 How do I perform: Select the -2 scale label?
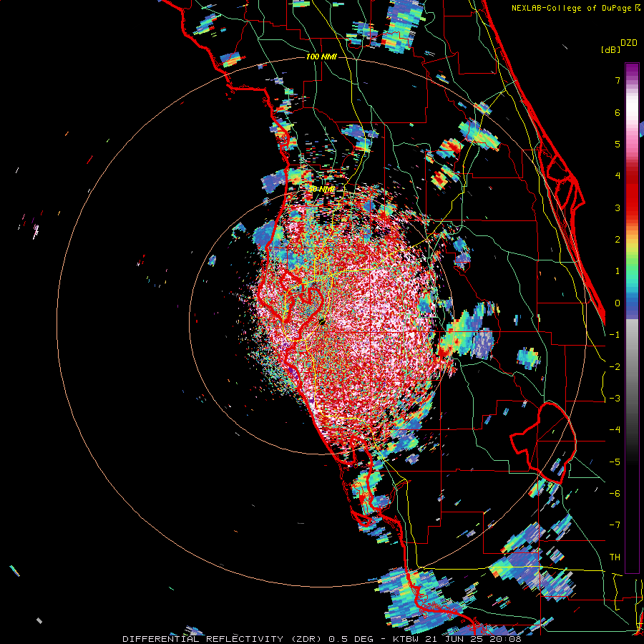pos(615,367)
